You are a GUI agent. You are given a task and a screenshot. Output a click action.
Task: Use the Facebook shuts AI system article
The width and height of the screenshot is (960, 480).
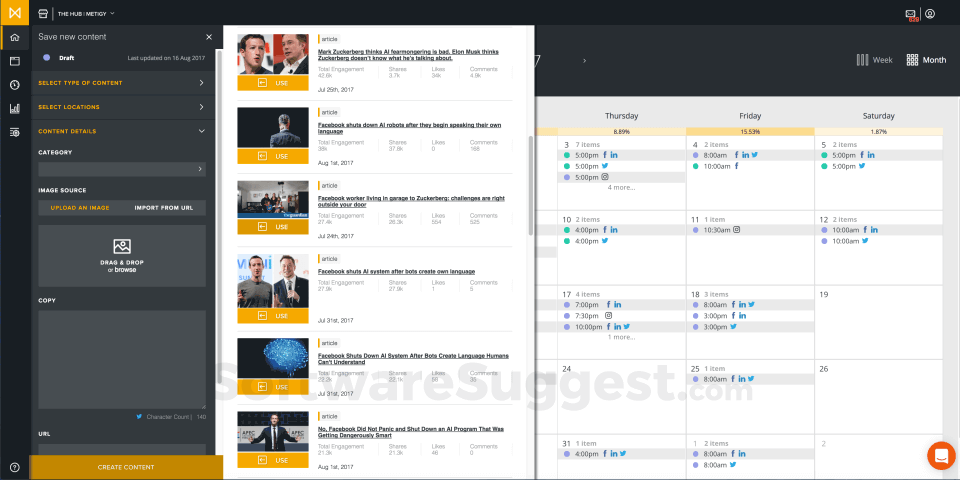pyautogui.click(x=273, y=316)
